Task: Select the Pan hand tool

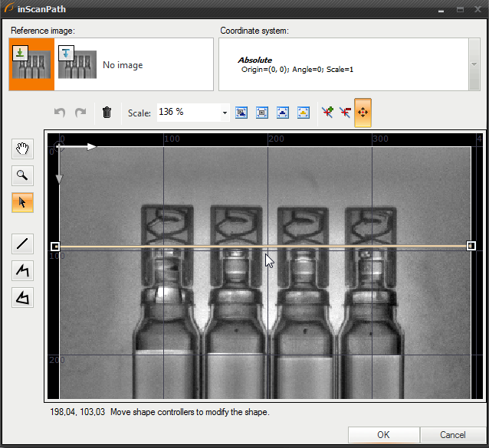Action: (22, 149)
